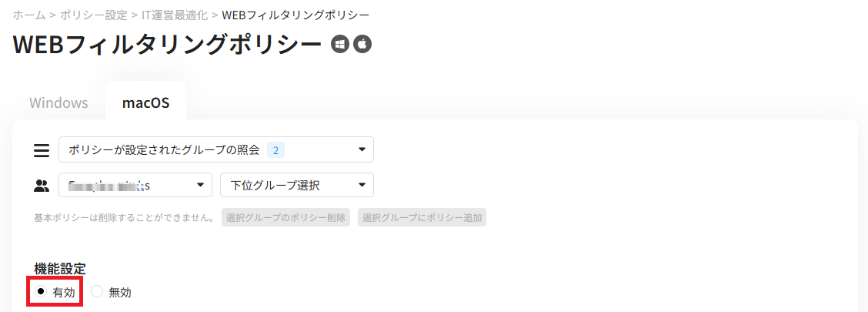Select the 有効 radio button
This screenshot has height=312, width=868.
pos(41,291)
